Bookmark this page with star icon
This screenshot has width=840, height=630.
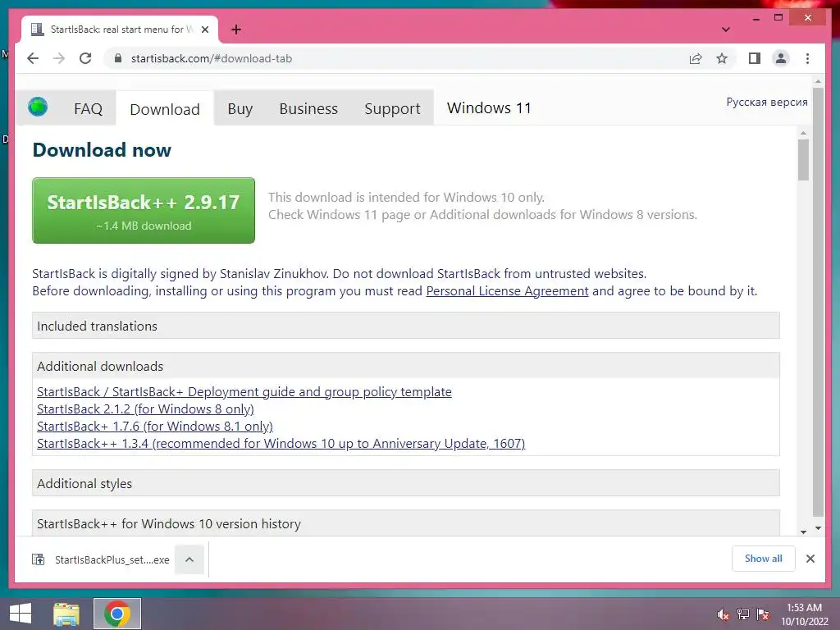pyautogui.click(x=722, y=58)
